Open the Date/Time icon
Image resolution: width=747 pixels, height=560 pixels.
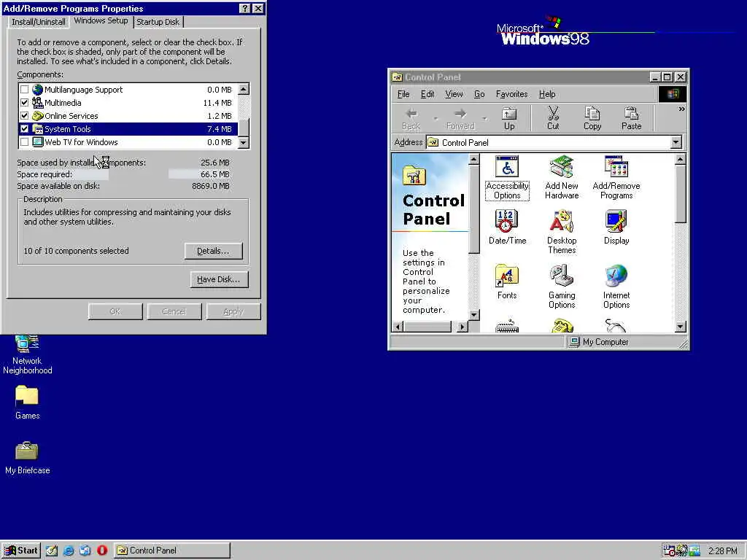pos(507,227)
